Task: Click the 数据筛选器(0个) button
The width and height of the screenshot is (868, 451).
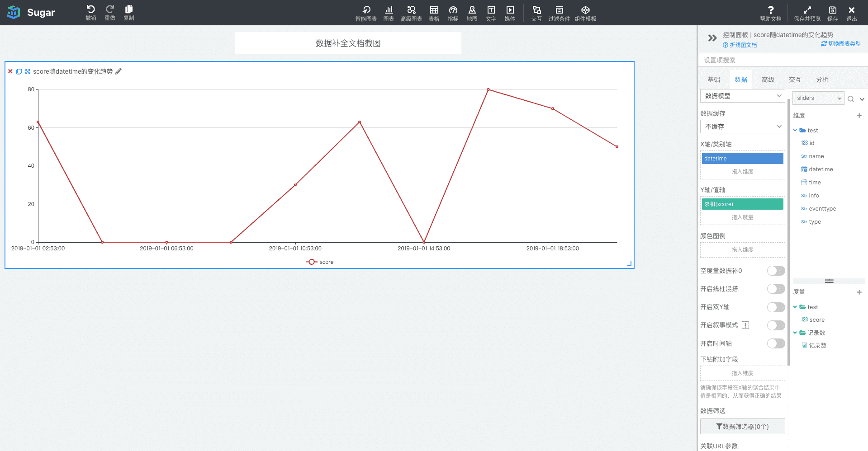Action: 742,427
